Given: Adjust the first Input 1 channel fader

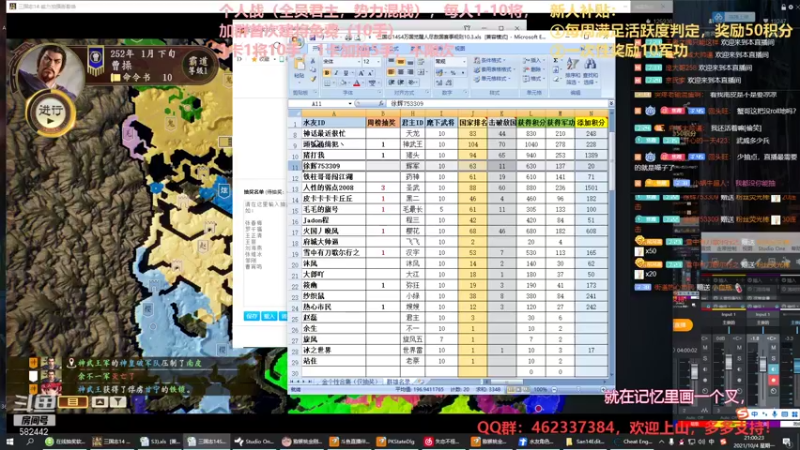Looking at the screenshot, I should [729, 363].
